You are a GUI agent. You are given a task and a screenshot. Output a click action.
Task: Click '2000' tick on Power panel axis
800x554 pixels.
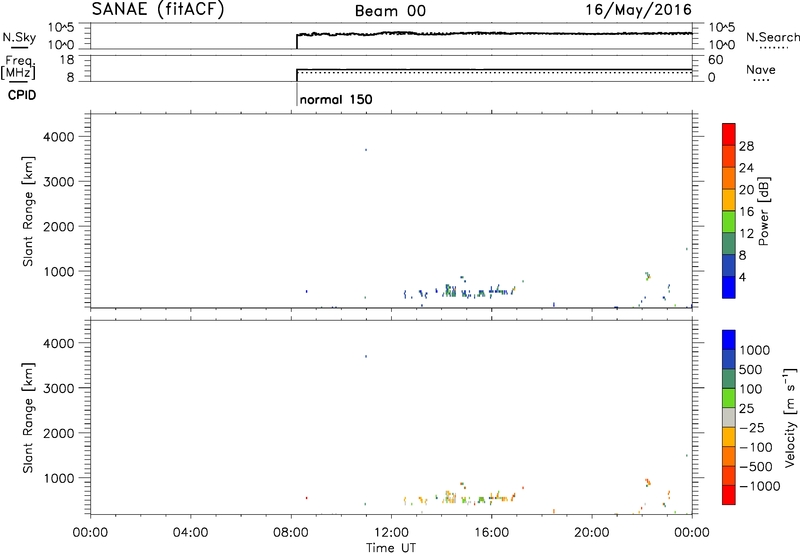point(59,226)
